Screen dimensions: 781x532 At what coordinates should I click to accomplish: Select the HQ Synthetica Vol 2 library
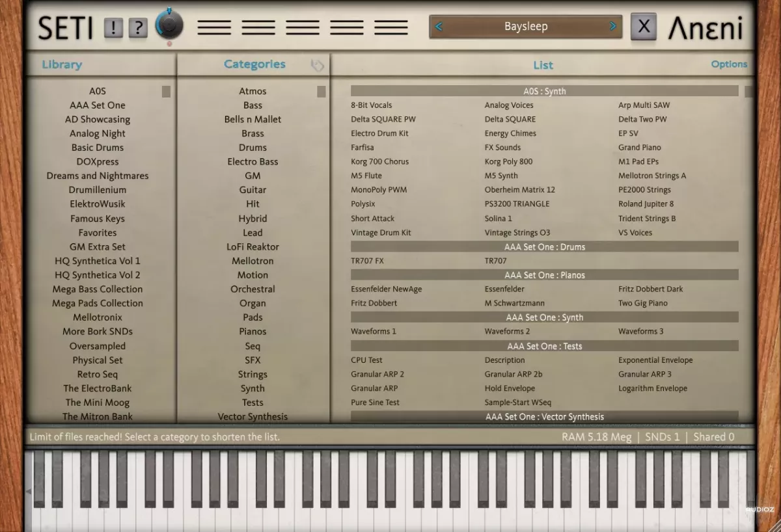pos(98,275)
